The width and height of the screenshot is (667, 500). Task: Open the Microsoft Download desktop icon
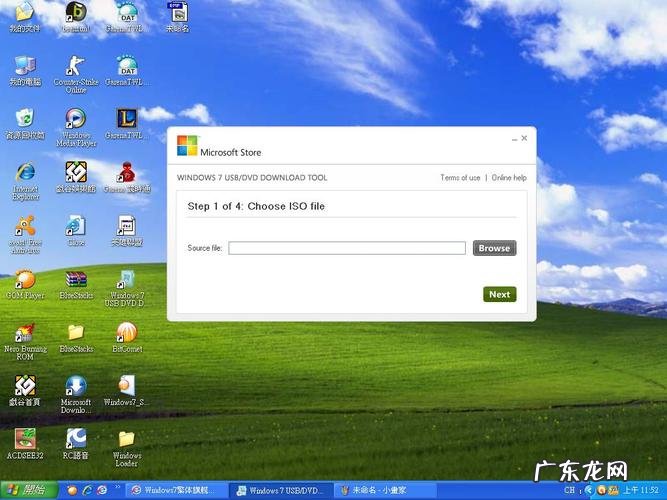(75, 386)
